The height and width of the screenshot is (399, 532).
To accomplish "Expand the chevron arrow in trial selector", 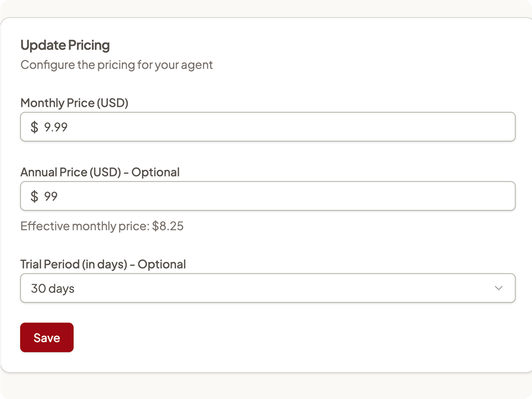I will pos(498,288).
